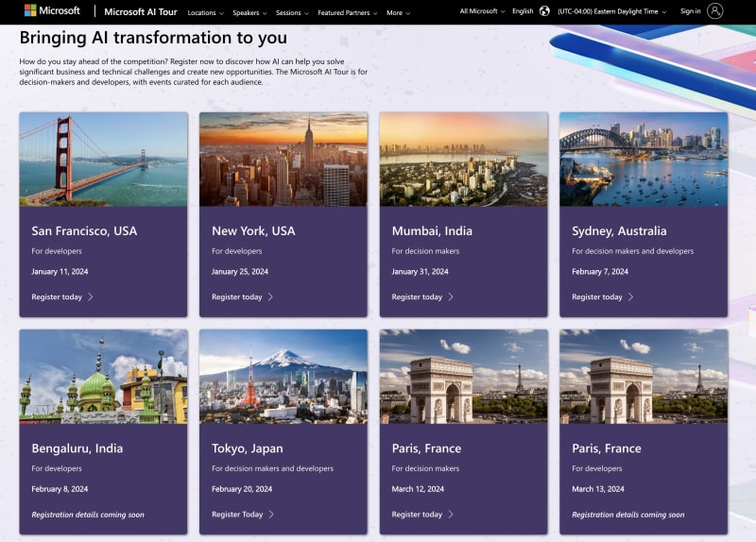The height and width of the screenshot is (542, 756).
Task: Select the Sydney, Australia heading
Action: (x=619, y=230)
